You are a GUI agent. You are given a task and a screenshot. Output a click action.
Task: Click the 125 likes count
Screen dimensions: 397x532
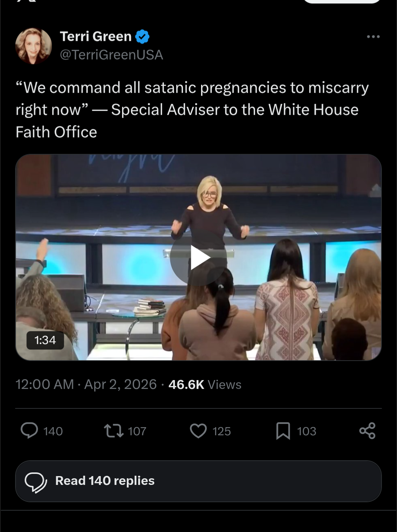click(x=222, y=431)
